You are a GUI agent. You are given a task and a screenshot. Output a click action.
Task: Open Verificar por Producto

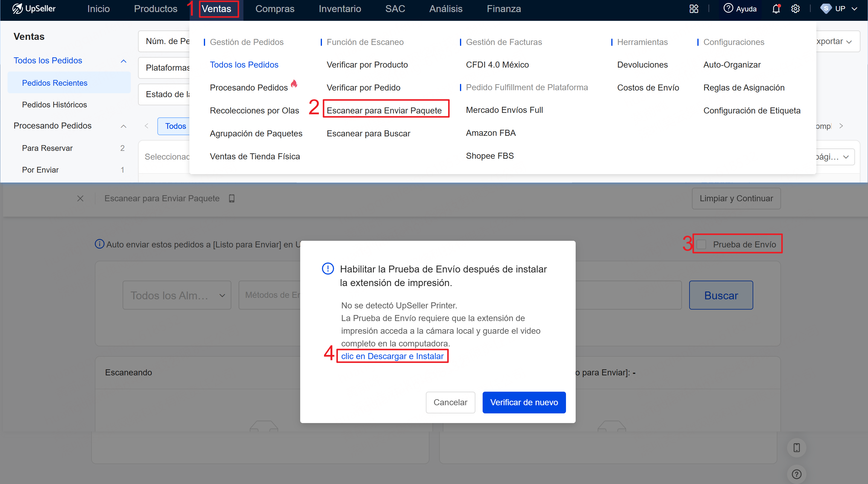point(367,65)
